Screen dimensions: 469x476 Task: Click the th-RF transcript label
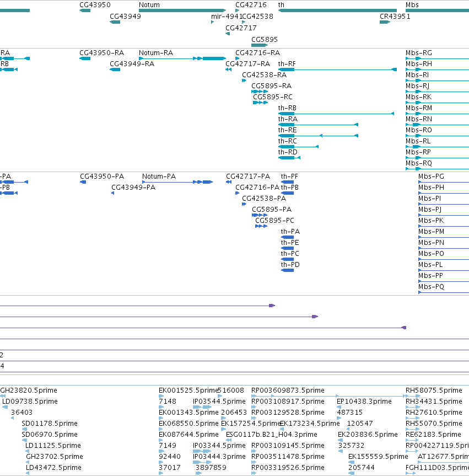(x=287, y=64)
